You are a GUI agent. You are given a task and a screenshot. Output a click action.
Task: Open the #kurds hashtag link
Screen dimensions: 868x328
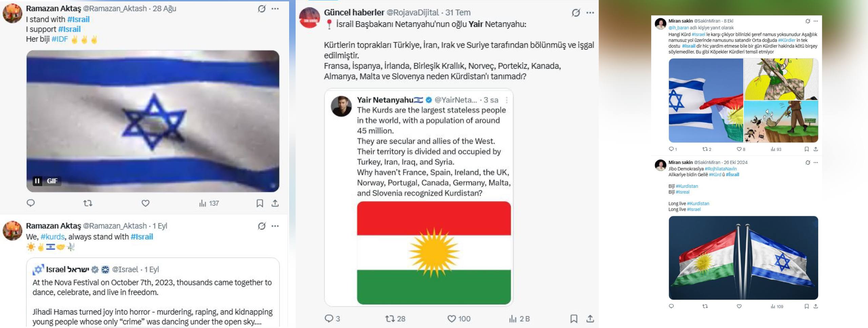tap(53, 237)
